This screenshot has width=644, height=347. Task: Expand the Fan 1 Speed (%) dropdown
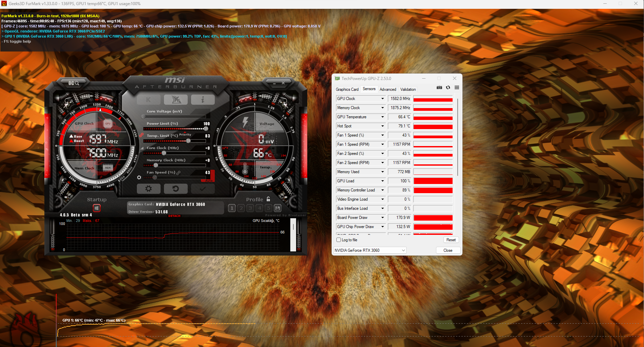coord(382,135)
